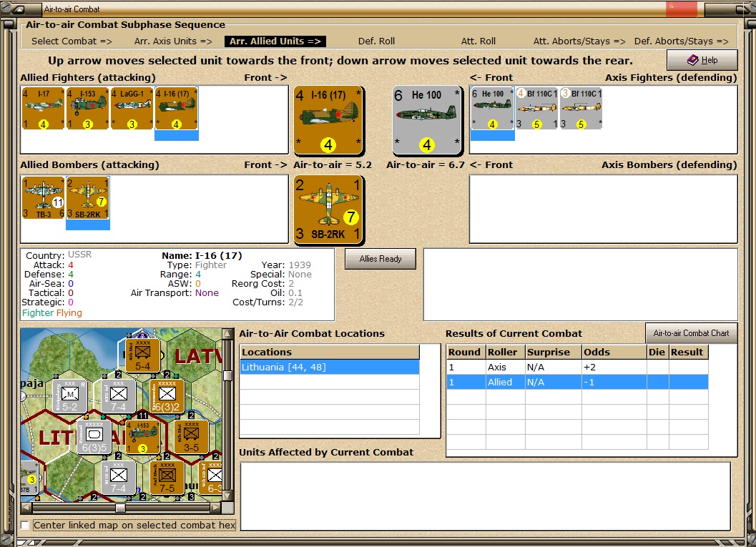The height and width of the screenshot is (547, 756).
Task: Click inside the Axis Bombers (defending) box
Action: [603, 210]
